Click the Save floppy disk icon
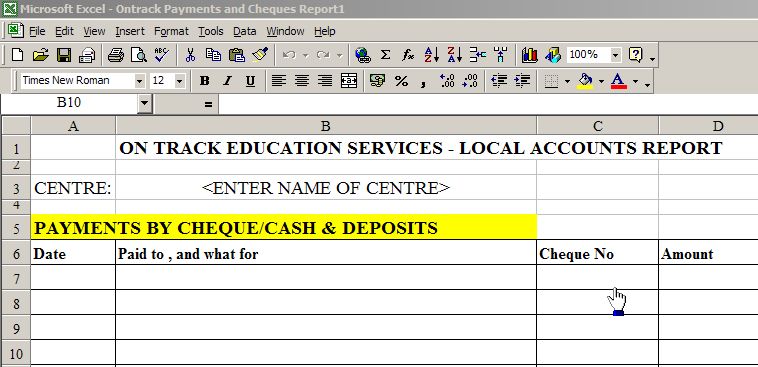The image size is (758, 367). pyautogui.click(x=64, y=55)
